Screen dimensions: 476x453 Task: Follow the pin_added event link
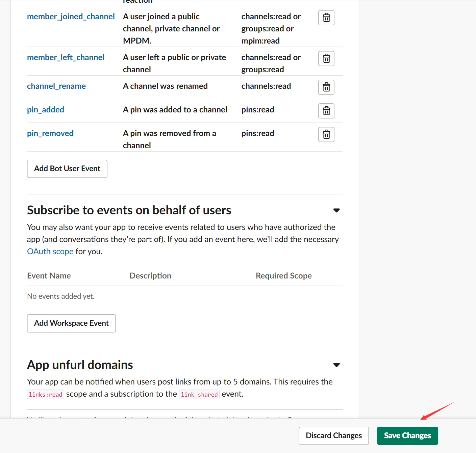45,110
